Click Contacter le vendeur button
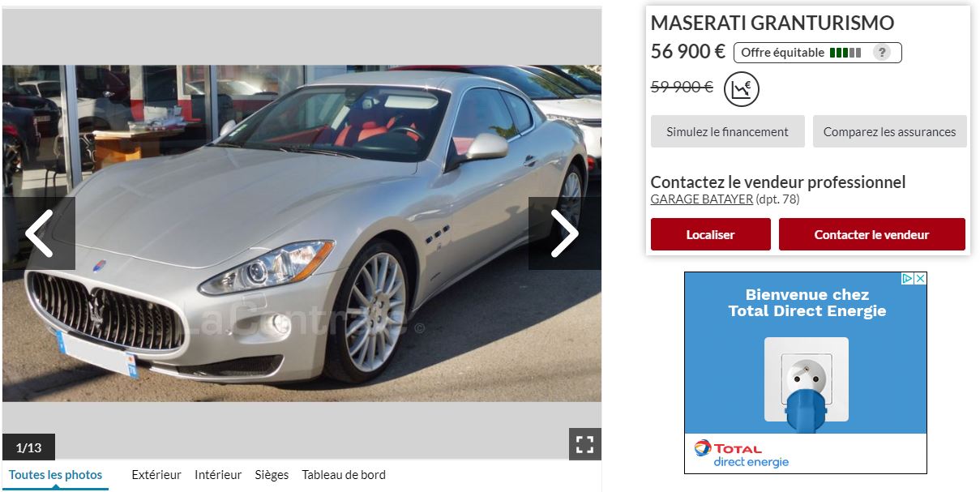980x492 pixels. pos(871,234)
